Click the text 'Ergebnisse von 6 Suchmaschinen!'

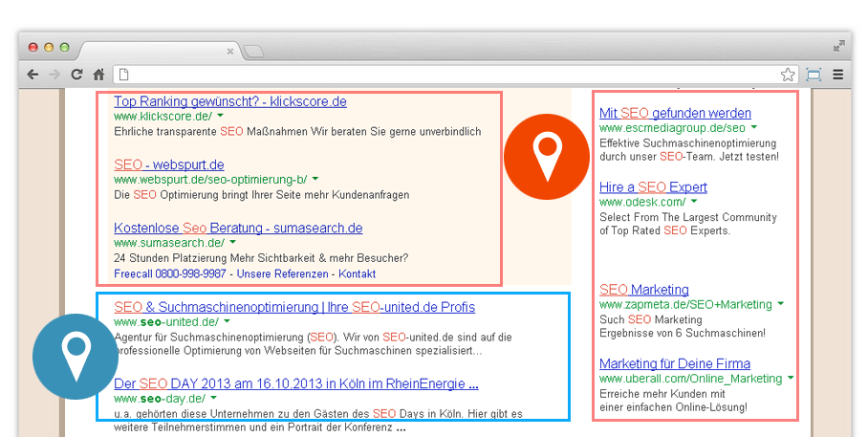coord(683,333)
